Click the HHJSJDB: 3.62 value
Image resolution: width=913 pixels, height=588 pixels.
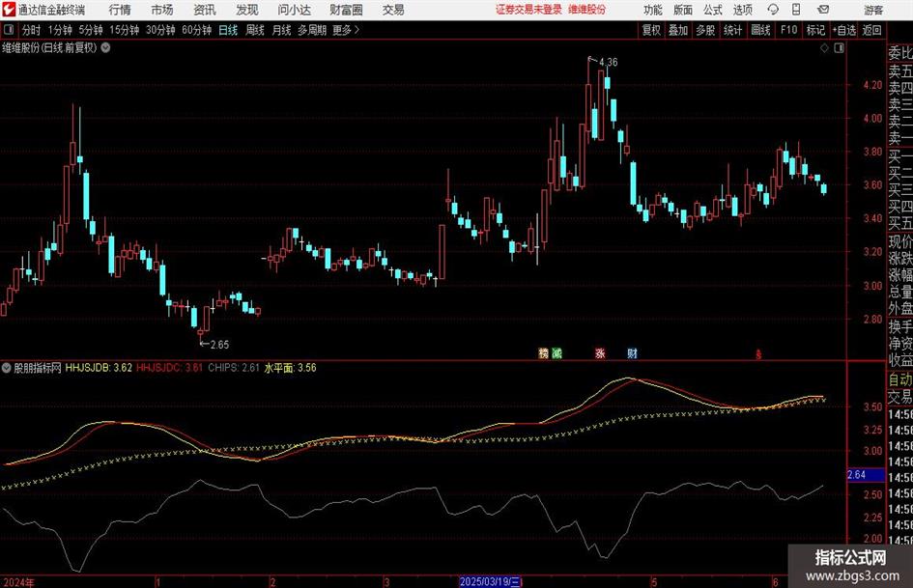99,368
